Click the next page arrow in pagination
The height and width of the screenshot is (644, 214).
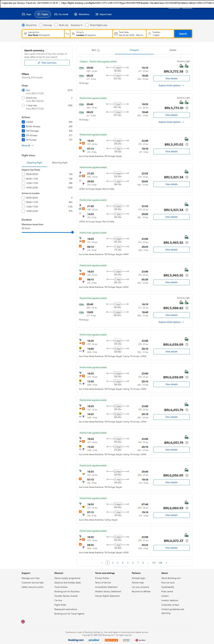pos(167,563)
